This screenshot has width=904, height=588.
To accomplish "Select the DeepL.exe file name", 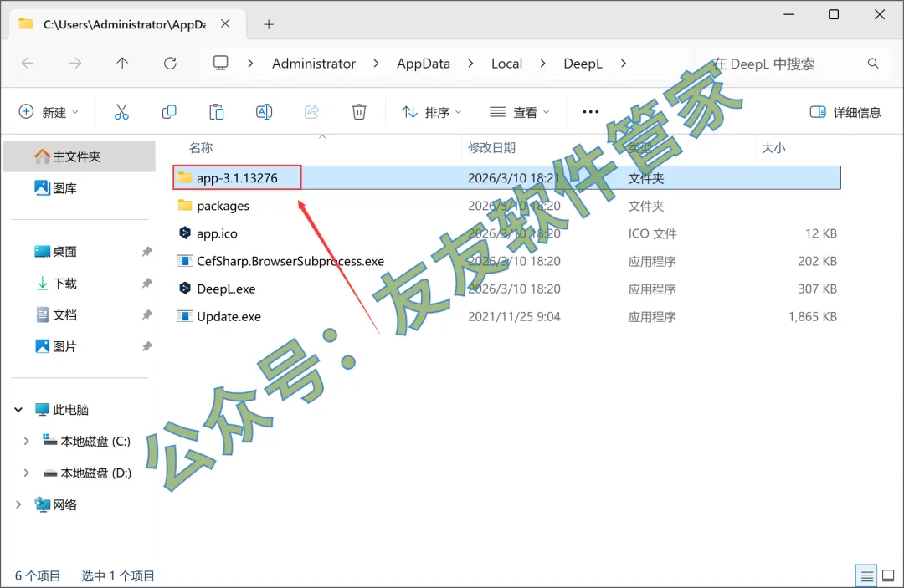I will pos(226,289).
